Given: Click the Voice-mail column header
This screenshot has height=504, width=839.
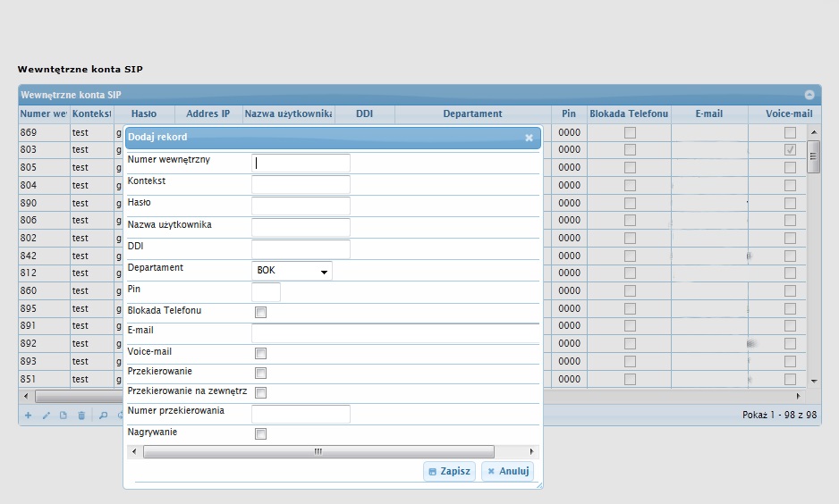Looking at the screenshot, I should click(x=789, y=113).
